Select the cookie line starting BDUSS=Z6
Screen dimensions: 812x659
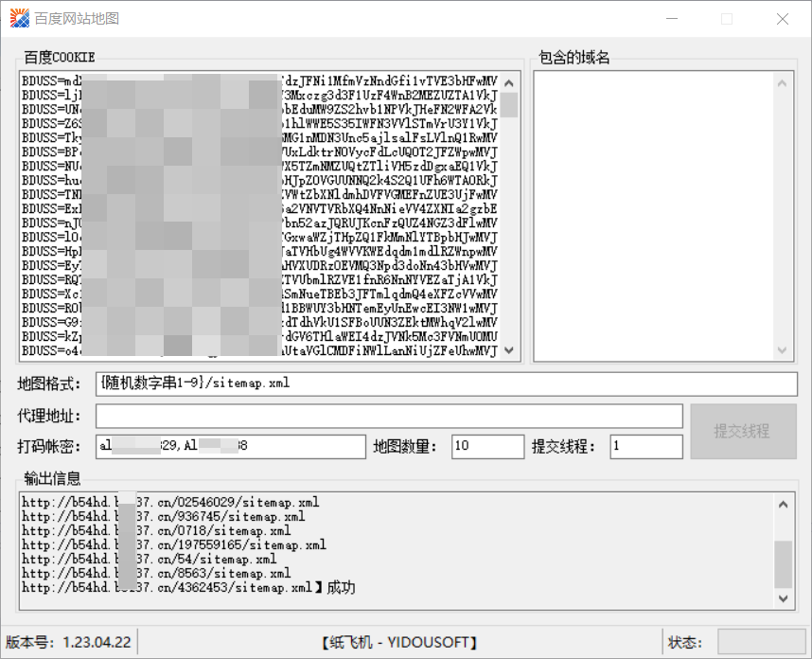pyautogui.click(x=259, y=123)
